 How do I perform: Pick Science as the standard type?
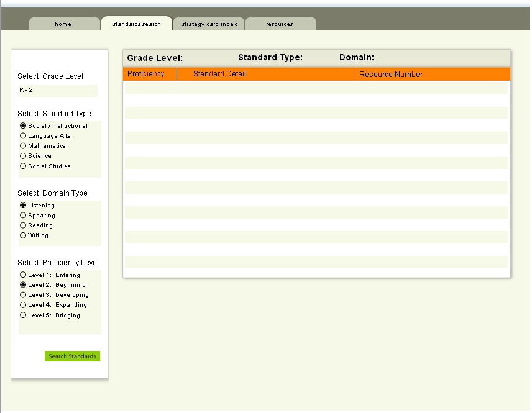tap(23, 156)
